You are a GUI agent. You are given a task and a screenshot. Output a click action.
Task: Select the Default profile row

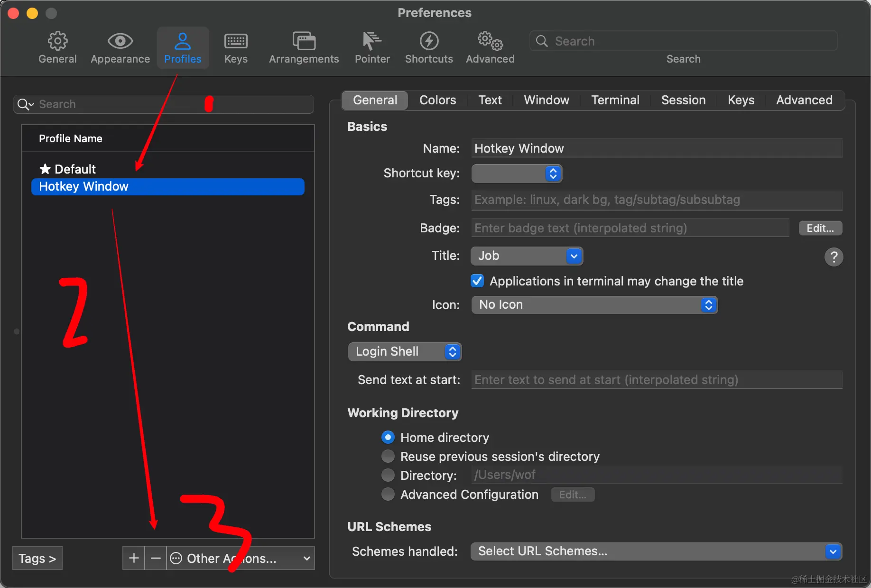[x=168, y=169]
